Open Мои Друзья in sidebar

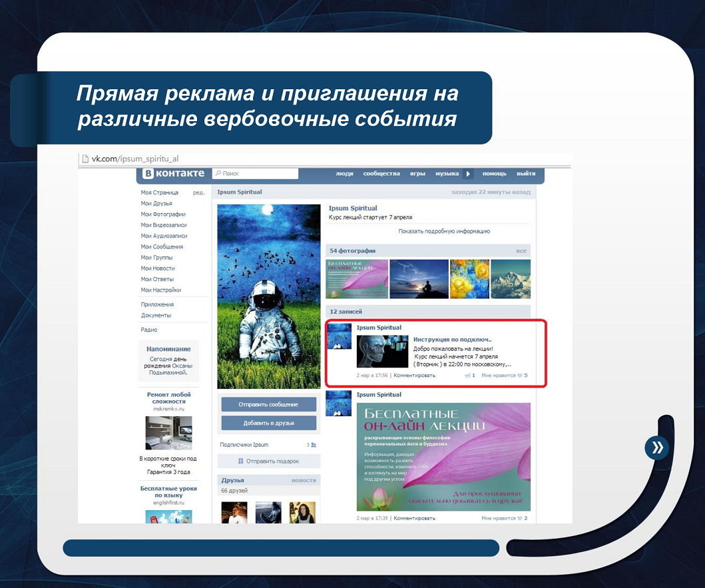(x=156, y=203)
